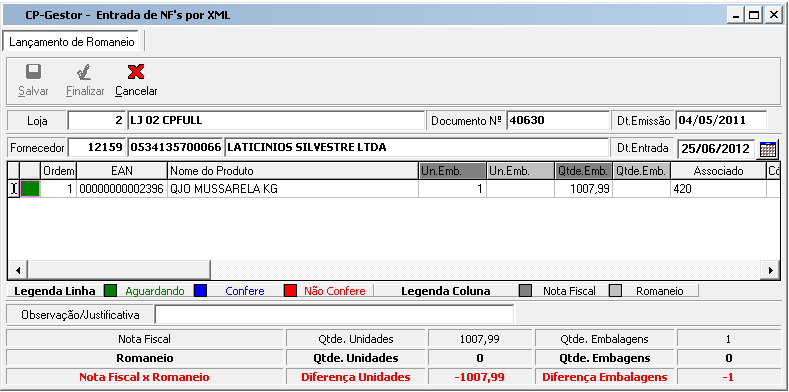The height and width of the screenshot is (392, 789).
Task: Click the Observação/Justificativa text field
Action: (334, 315)
